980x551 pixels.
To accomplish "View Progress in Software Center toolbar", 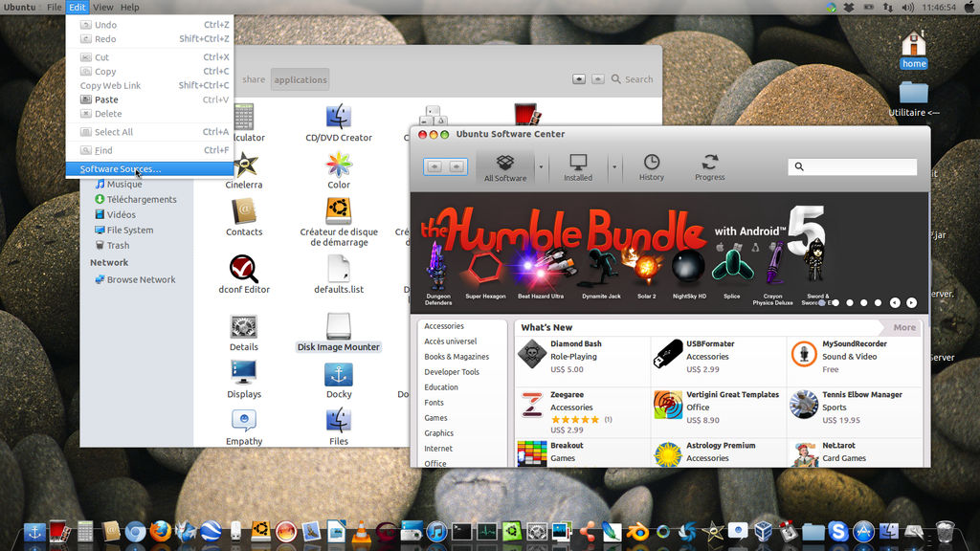I will pyautogui.click(x=709, y=167).
